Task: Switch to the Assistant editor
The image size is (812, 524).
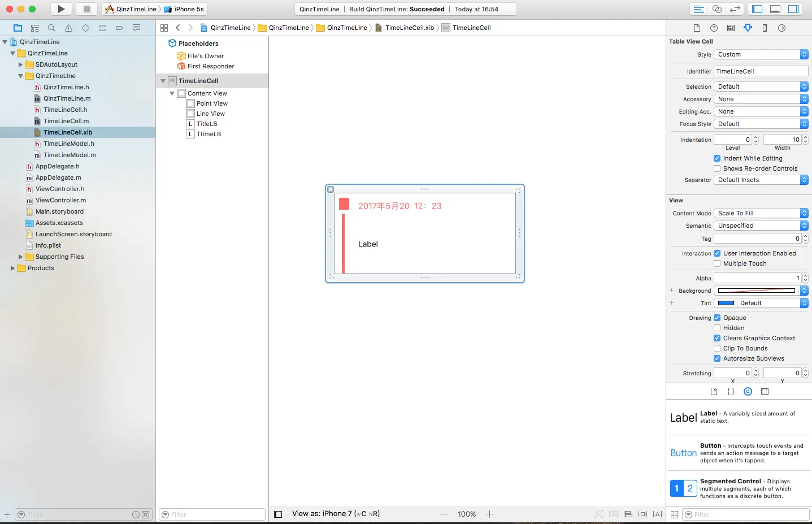Action: [717, 9]
